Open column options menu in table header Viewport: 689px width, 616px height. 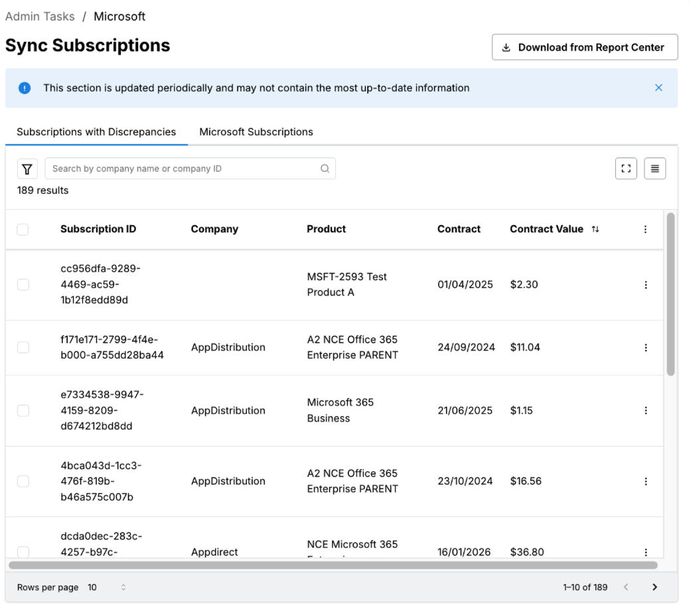point(645,230)
